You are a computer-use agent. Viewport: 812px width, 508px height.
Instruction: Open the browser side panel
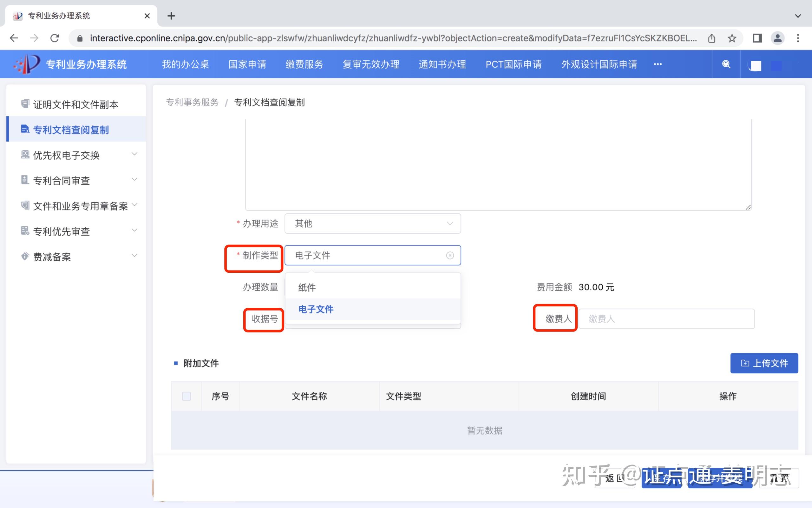pos(757,38)
